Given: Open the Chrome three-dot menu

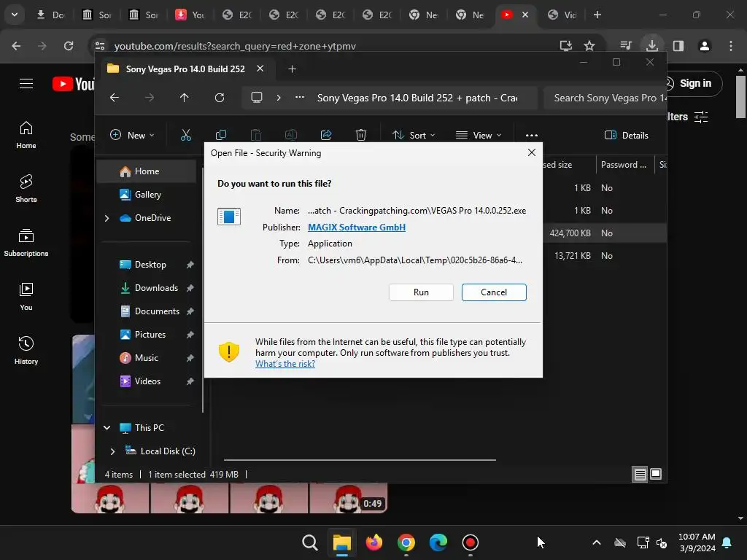Looking at the screenshot, I should click(x=731, y=46).
